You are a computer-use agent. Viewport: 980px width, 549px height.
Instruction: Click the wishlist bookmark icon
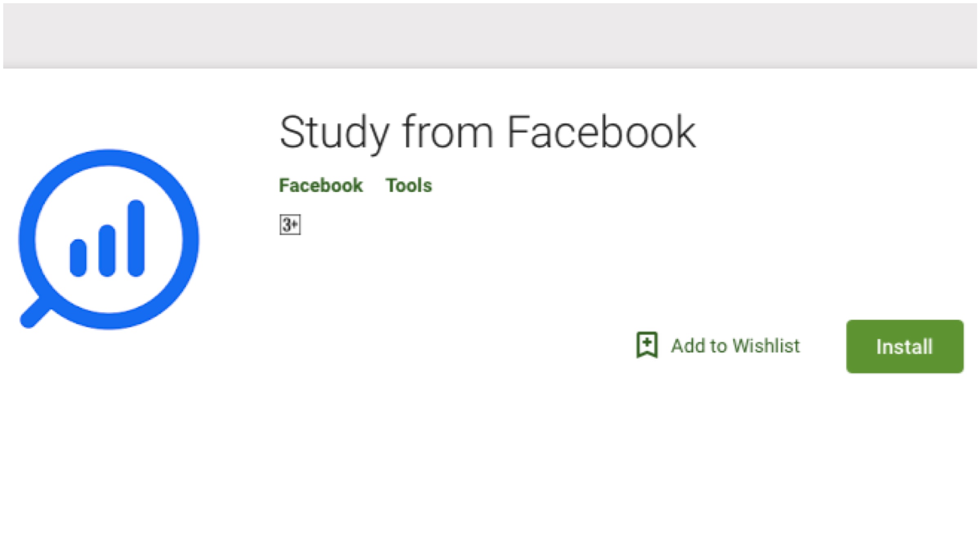647,345
